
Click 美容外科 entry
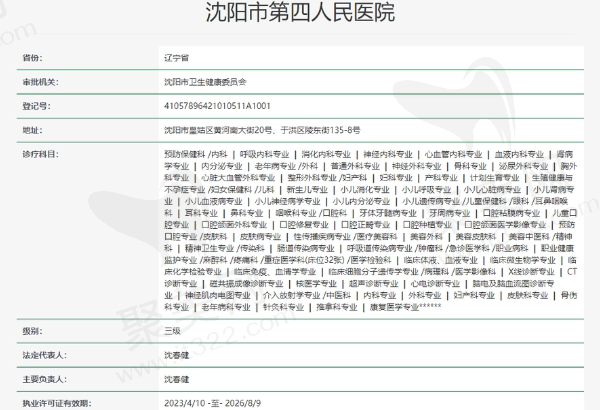(x=426, y=237)
